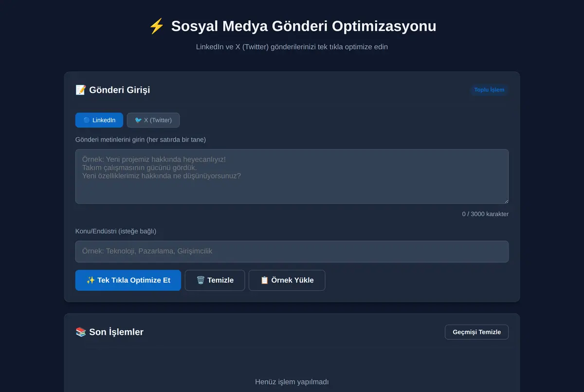Viewport: 584px width, 392px height.
Task: Click the memo icon beside Gönderi Girişi
Action: tap(81, 90)
